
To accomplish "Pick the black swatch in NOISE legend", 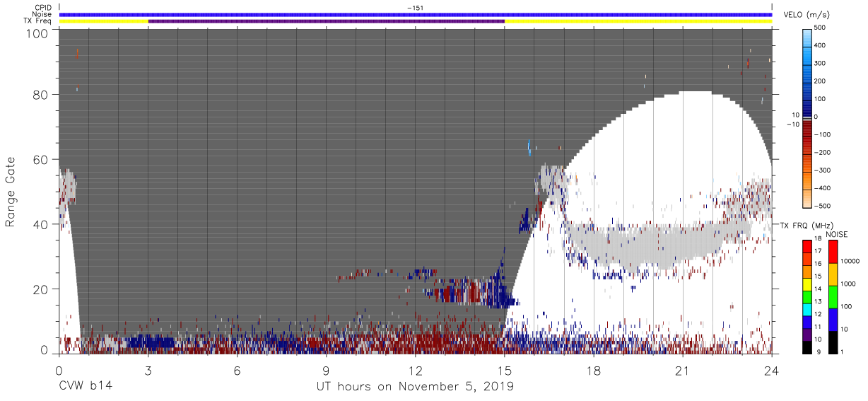I will [832, 342].
